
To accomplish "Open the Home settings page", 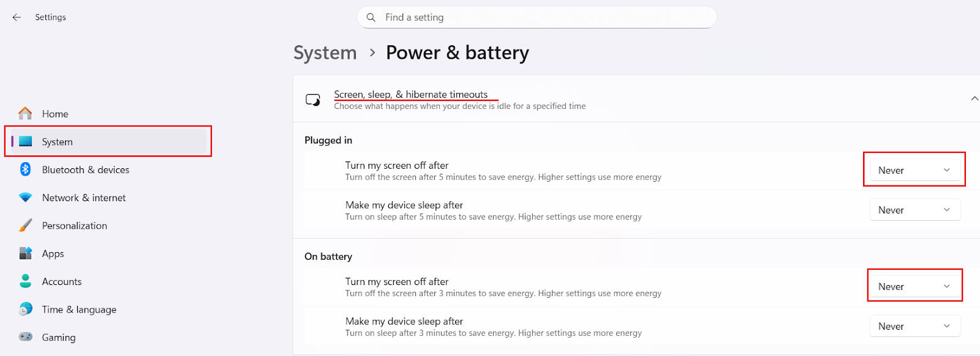I will [x=55, y=113].
